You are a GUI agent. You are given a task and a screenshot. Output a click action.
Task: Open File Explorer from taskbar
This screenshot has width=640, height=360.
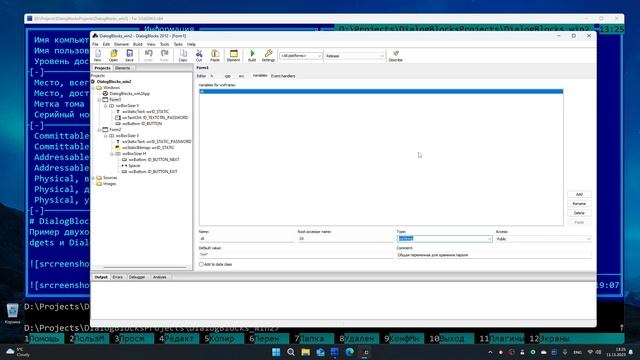pos(305,352)
